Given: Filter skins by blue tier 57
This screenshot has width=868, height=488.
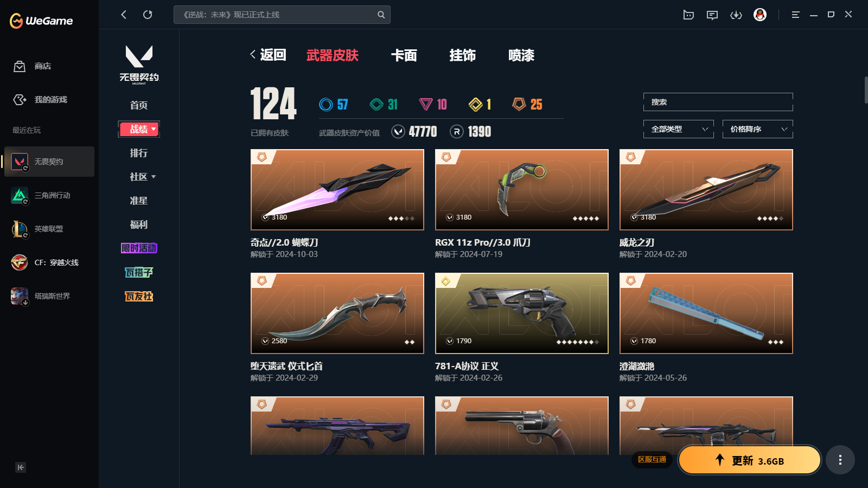Looking at the screenshot, I should [334, 104].
